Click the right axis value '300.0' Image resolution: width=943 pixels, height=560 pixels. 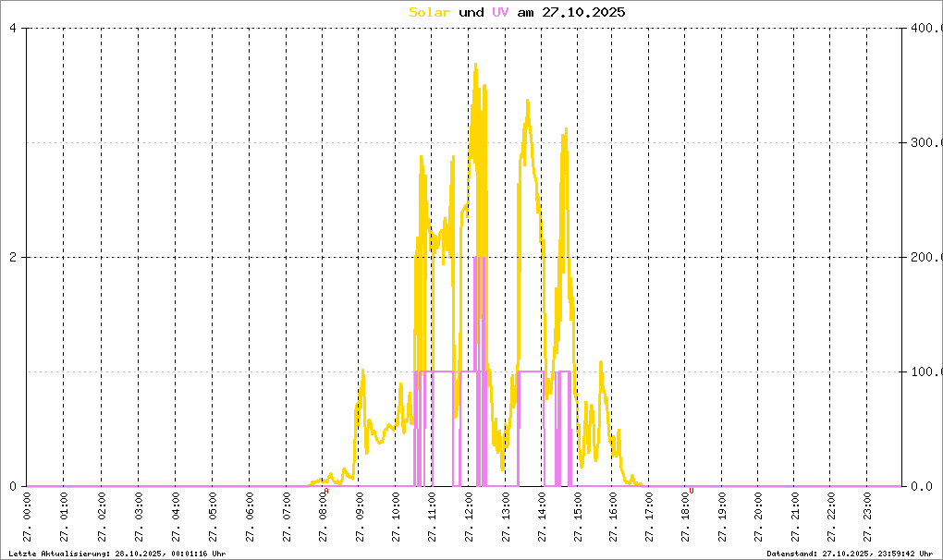tap(925, 142)
